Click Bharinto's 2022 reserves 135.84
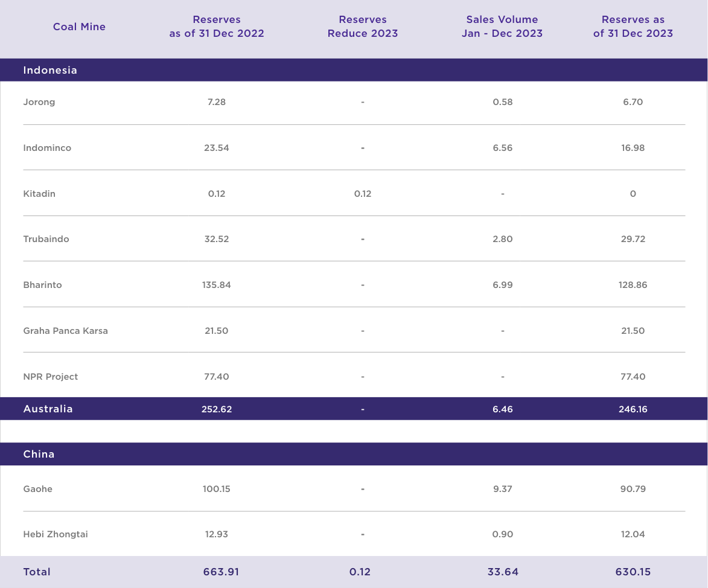Viewport: 708px width, 588px height. (217, 285)
